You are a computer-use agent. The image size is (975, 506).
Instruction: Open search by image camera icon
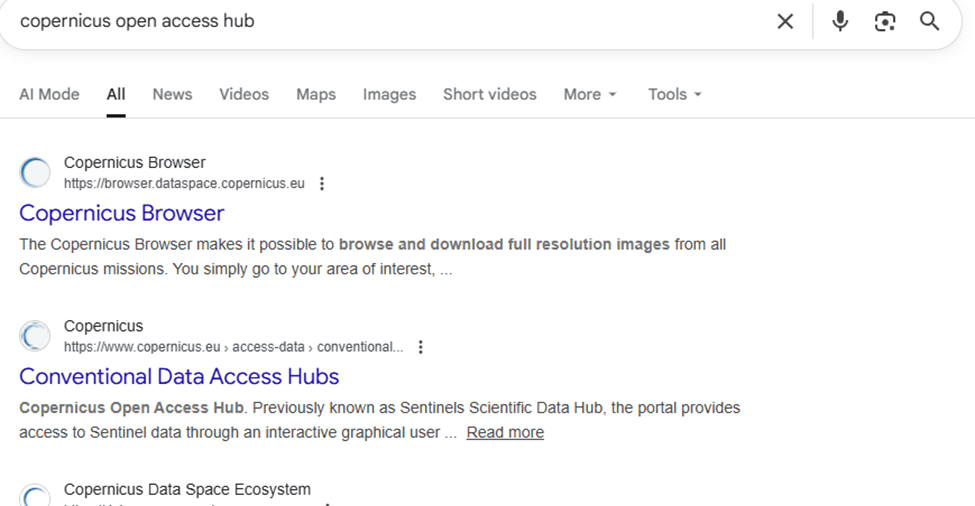(885, 21)
